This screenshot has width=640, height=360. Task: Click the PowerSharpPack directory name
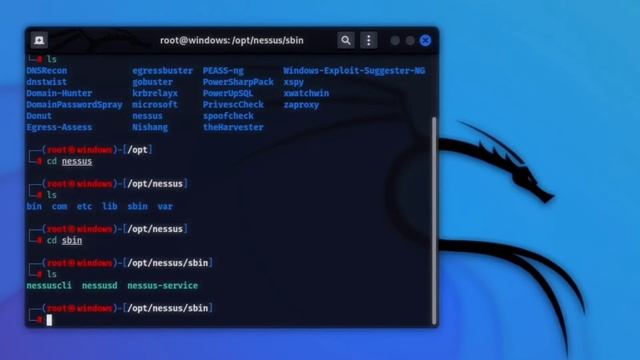point(238,82)
